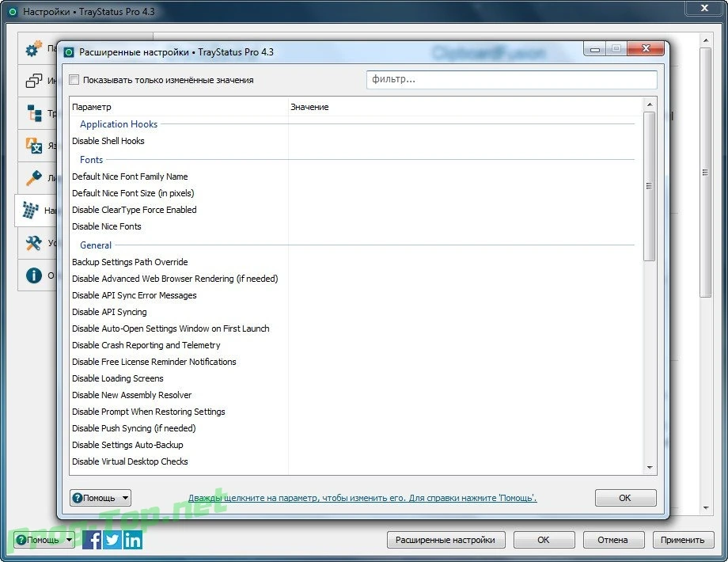Viewport: 728px width, 562px height.
Task: Select 'Disable Free License Reminder Notifications' row
Action: 355,362
